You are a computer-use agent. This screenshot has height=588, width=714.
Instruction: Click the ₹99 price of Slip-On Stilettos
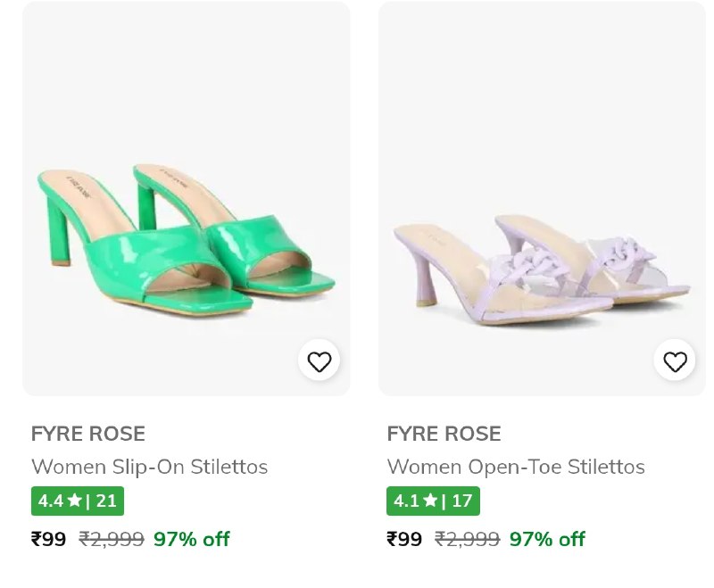tap(48, 539)
